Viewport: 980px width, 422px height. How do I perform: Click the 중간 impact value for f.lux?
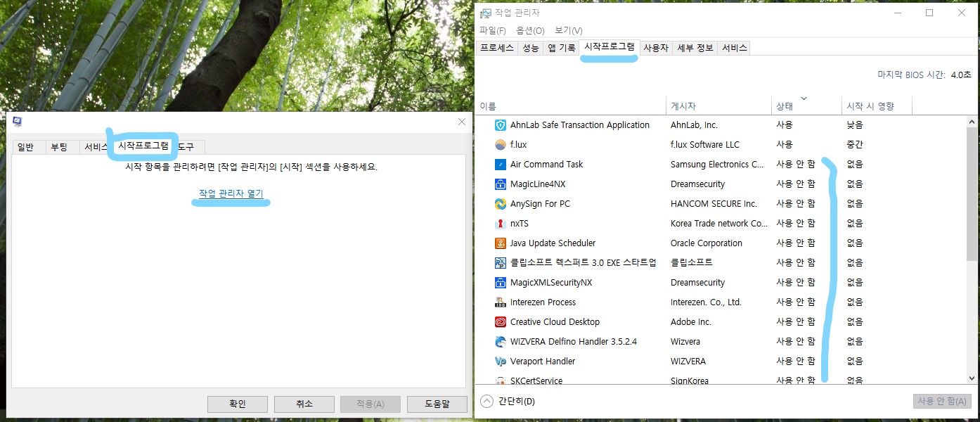pyautogui.click(x=855, y=145)
